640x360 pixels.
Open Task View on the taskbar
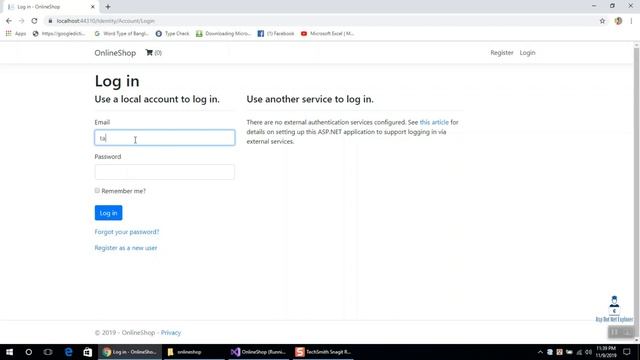[48, 352]
